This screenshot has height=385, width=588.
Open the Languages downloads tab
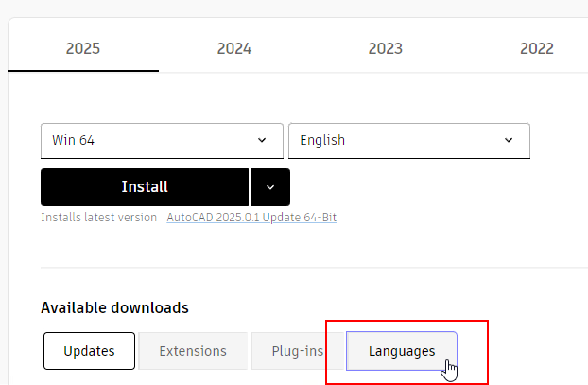[402, 351]
